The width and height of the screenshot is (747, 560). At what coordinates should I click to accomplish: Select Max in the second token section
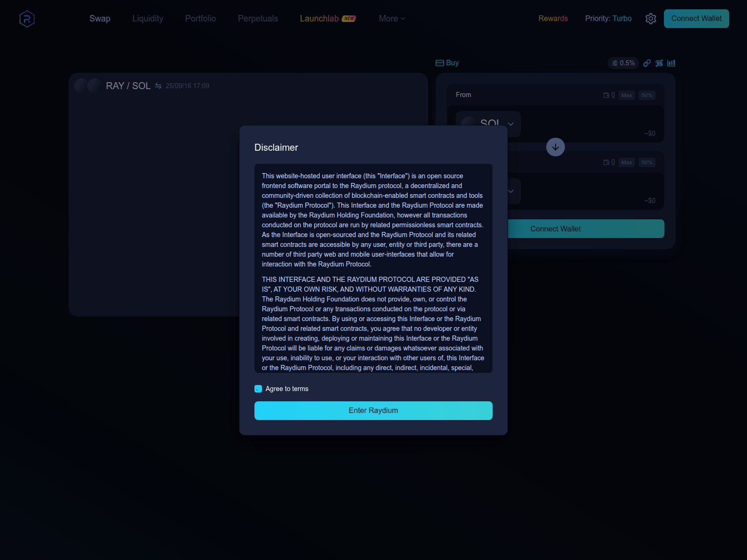click(627, 162)
